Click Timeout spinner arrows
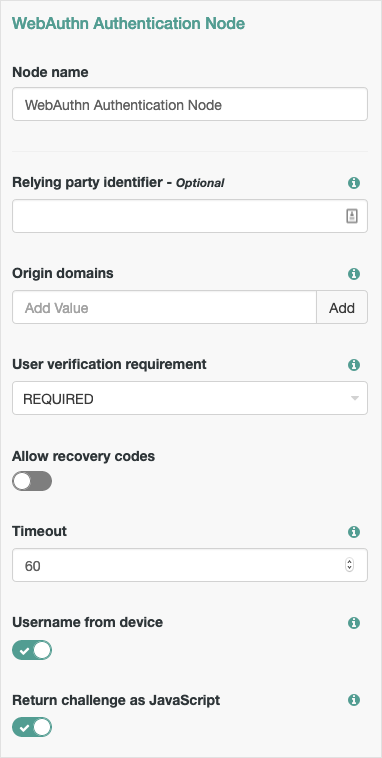Image resolution: width=382 pixels, height=758 pixels. 350,565
